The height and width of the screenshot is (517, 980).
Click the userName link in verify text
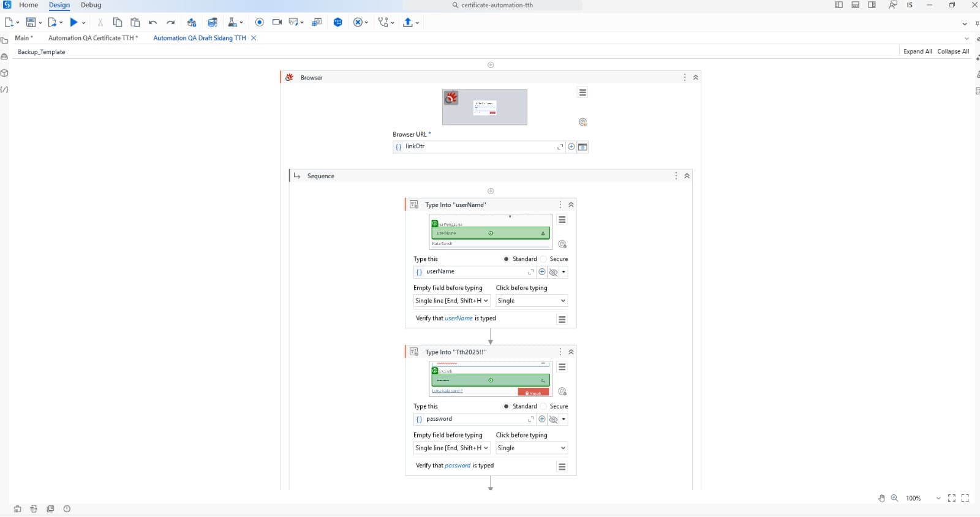(459, 319)
